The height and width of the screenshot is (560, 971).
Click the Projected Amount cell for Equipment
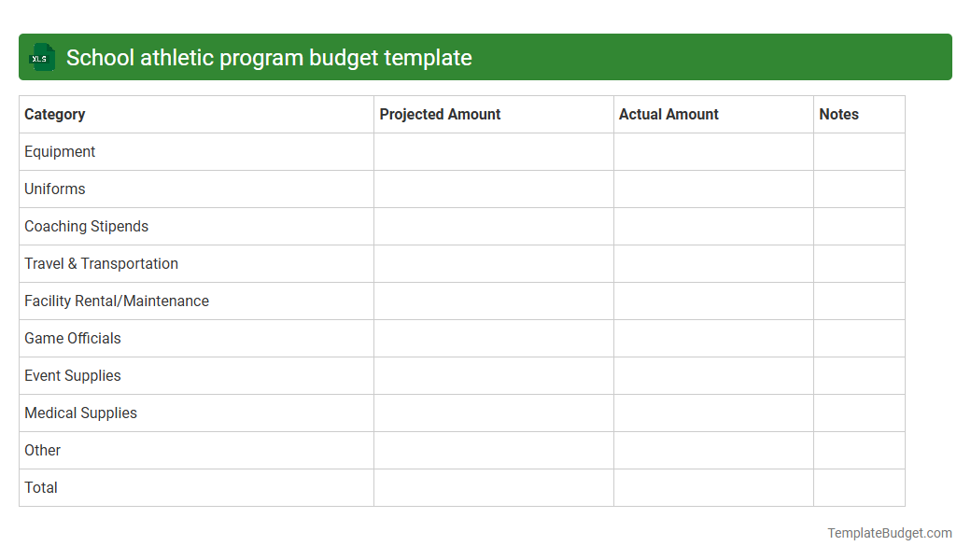point(493,151)
